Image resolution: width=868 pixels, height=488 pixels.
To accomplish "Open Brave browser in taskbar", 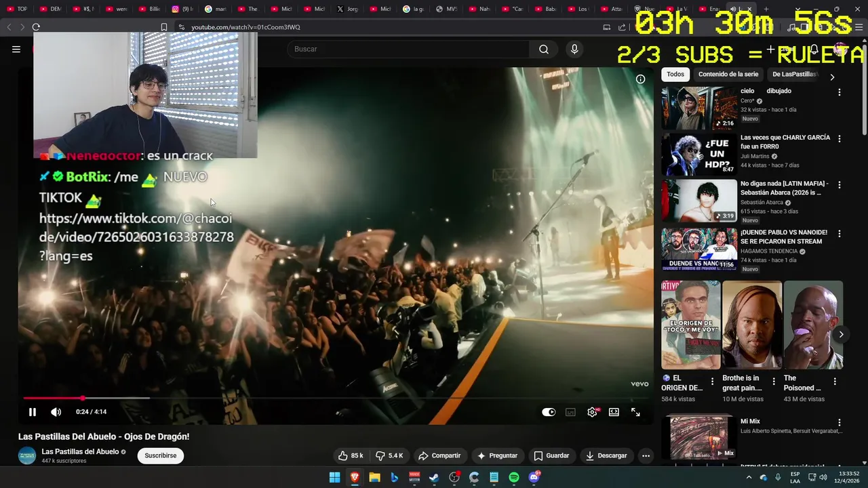I will click(x=354, y=478).
